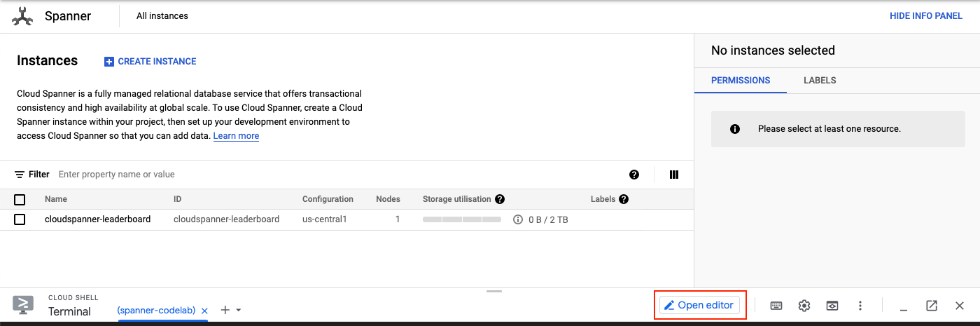
Task: Expand the new terminal tab dropdown arrow
Action: [239, 310]
